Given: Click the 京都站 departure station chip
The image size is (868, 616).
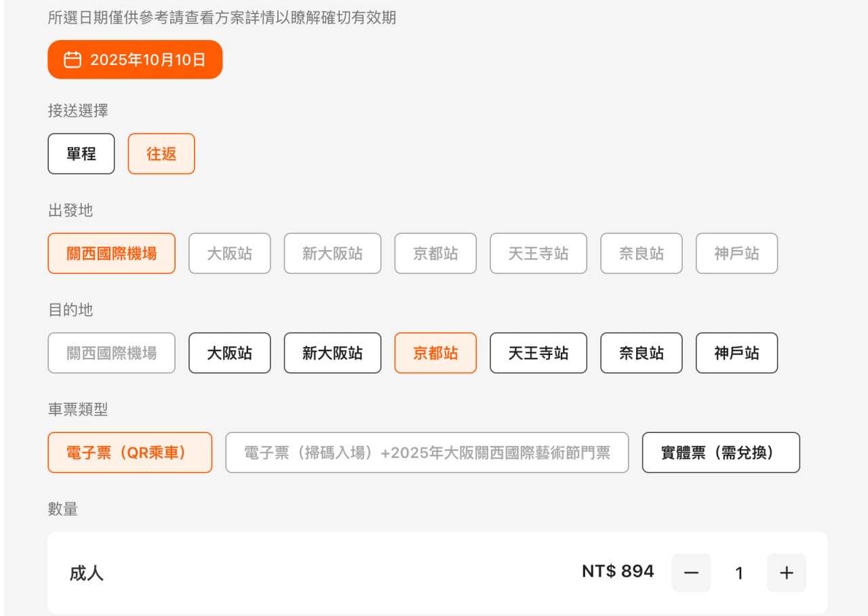Looking at the screenshot, I should tap(435, 253).
